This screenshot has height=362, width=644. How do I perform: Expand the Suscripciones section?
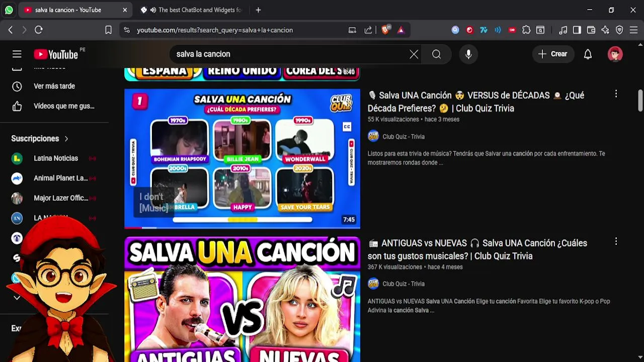(40, 138)
